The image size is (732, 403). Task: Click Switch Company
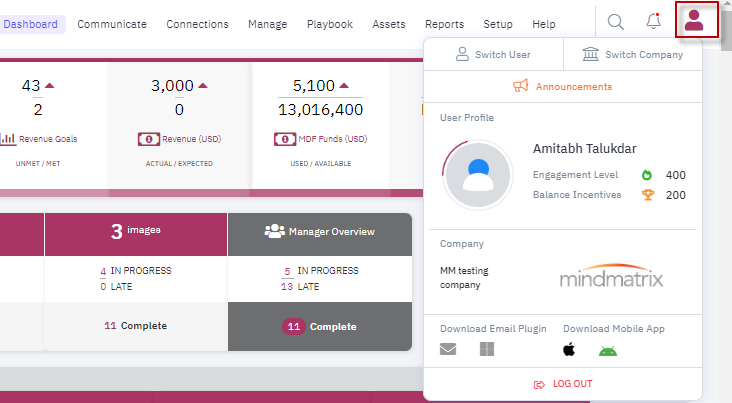pyautogui.click(x=633, y=54)
